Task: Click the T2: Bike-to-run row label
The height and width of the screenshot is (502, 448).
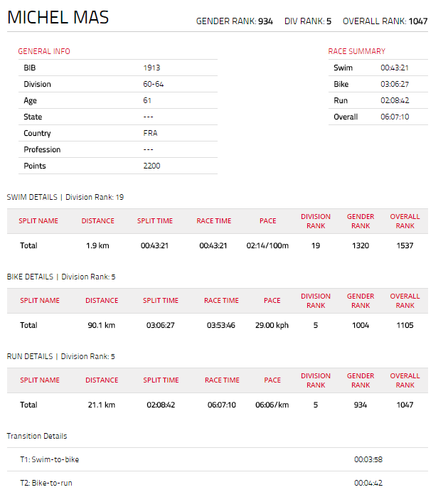Action: [46, 483]
